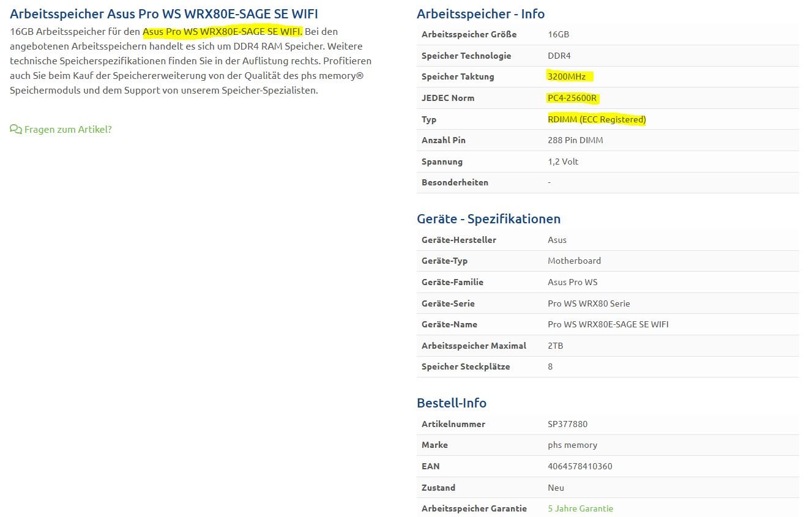
Task: Click the '288 Pin DIMM' value
Action: 575,140
